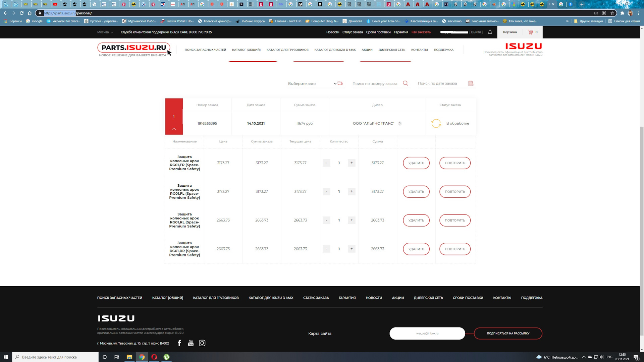The image size is (644, 362).
Task: Go back with browser back arrow
Action: tap(5, 13)
